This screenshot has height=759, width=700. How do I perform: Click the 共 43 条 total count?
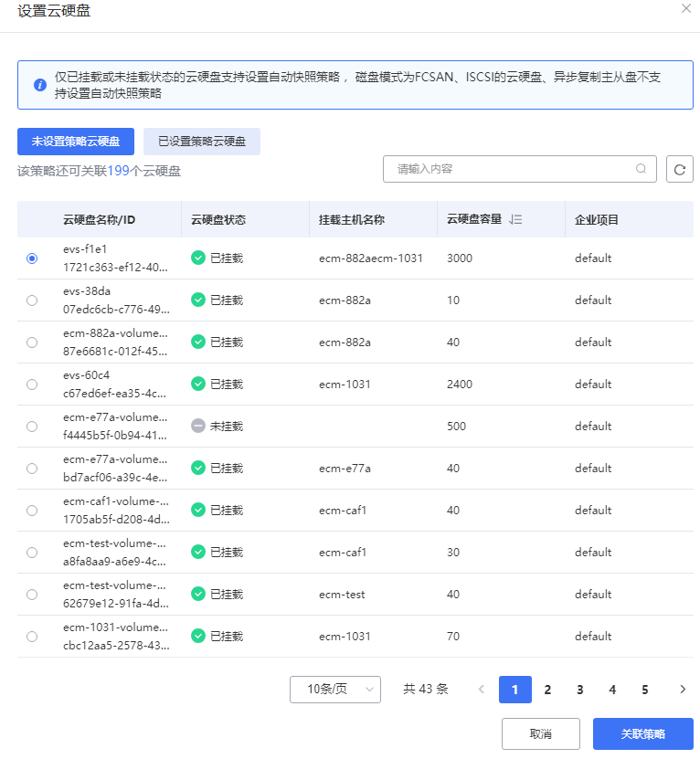pyautogui.click(x=426, y=690)
